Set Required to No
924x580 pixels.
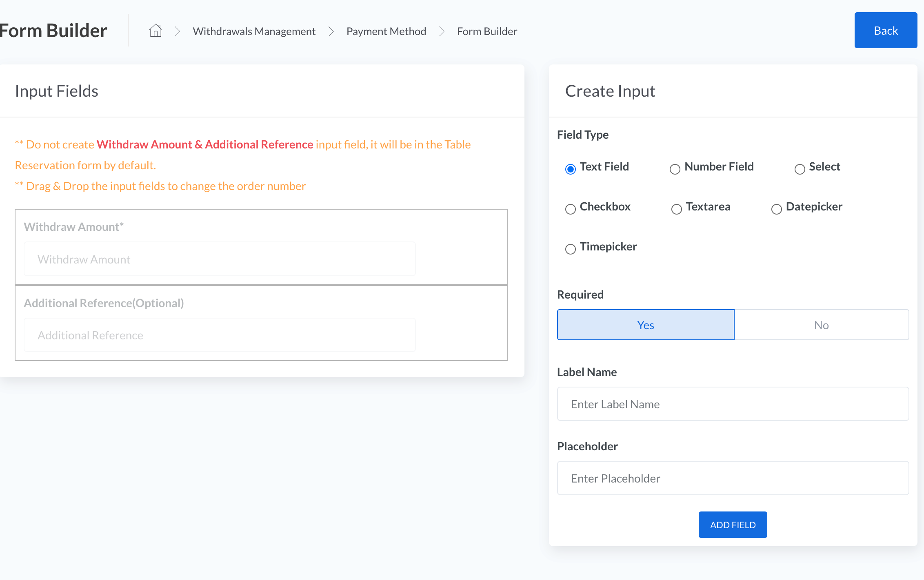[821, 325]
